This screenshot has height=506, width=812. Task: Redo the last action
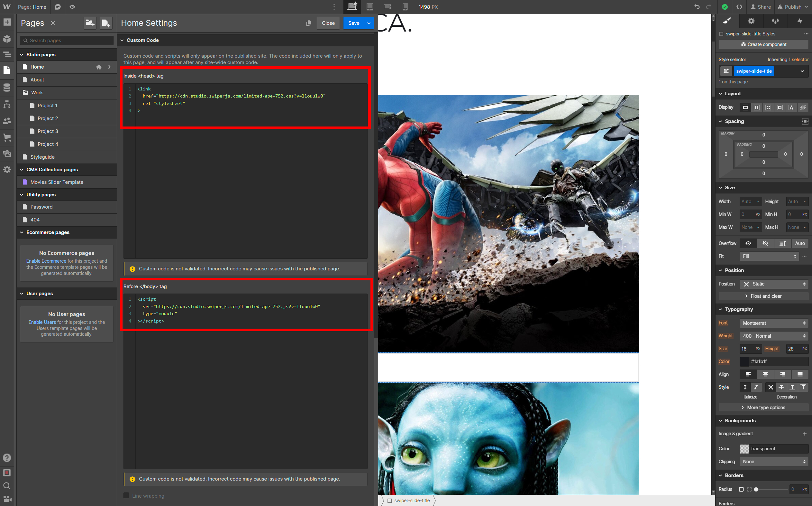click(x=708, y=7)
